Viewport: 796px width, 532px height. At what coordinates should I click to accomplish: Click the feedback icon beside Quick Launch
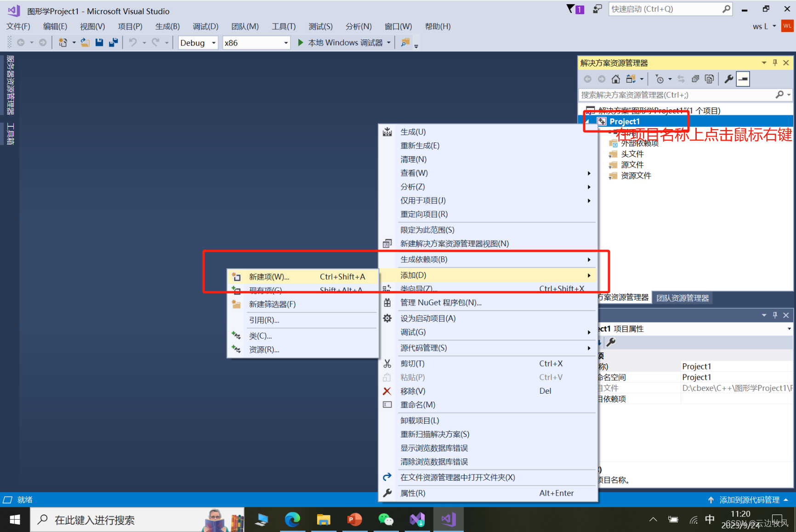tap(597, 9)
